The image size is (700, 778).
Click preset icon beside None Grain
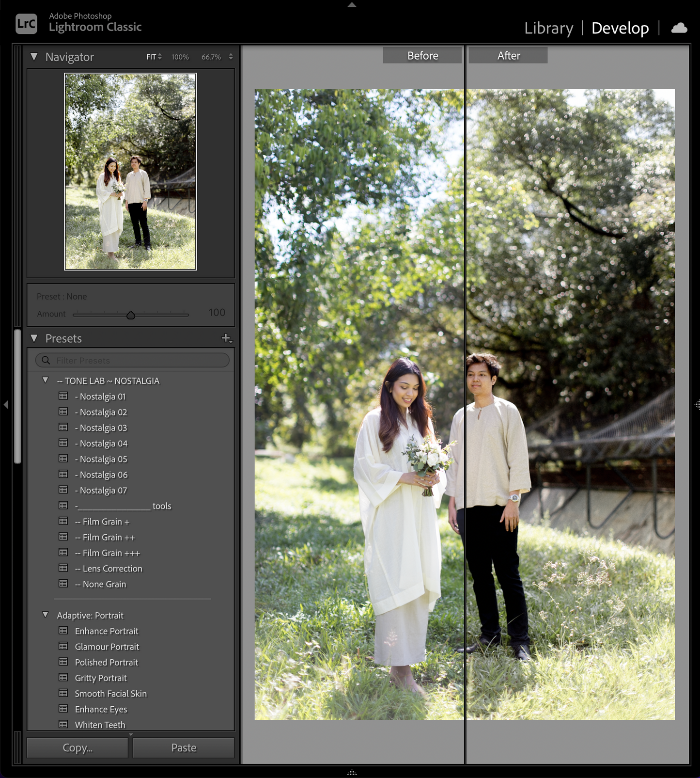(x=63, y=584)
